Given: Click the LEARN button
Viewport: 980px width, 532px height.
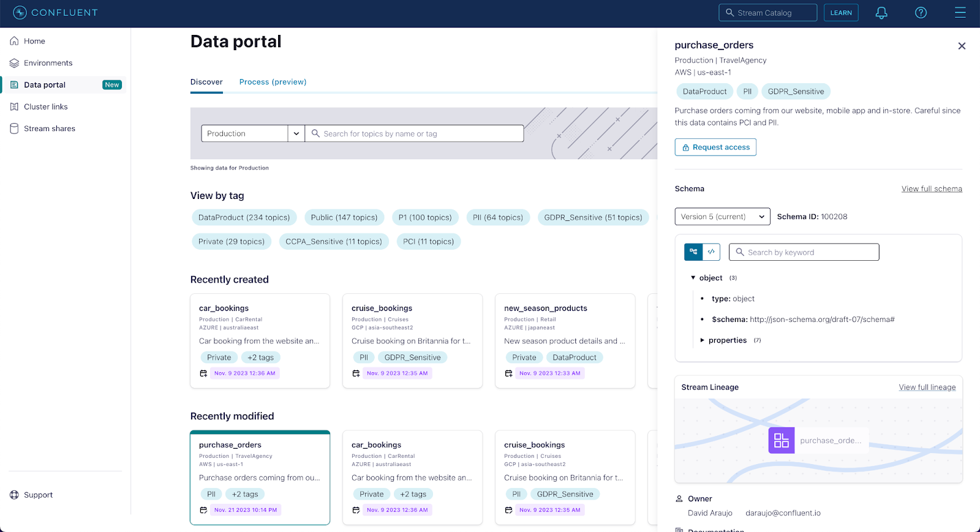Looking at the screenshot, I should [x=841, y=13].
